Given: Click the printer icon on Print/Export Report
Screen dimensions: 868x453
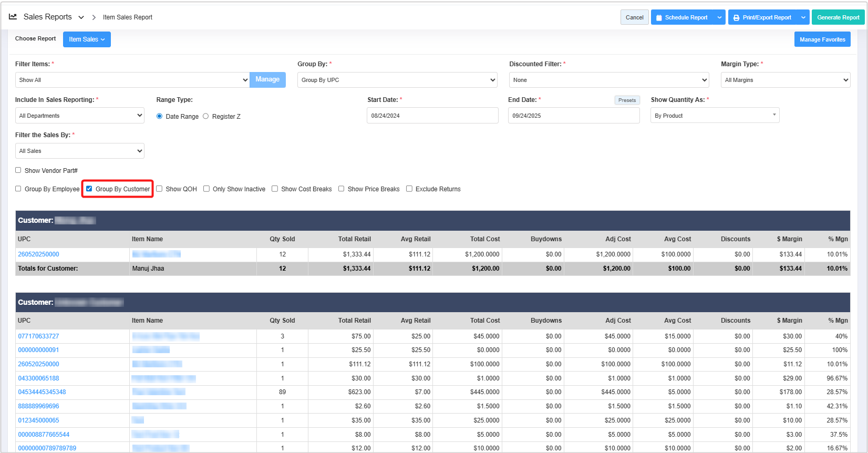Looking at the screenshot, I should pos(736,18).
